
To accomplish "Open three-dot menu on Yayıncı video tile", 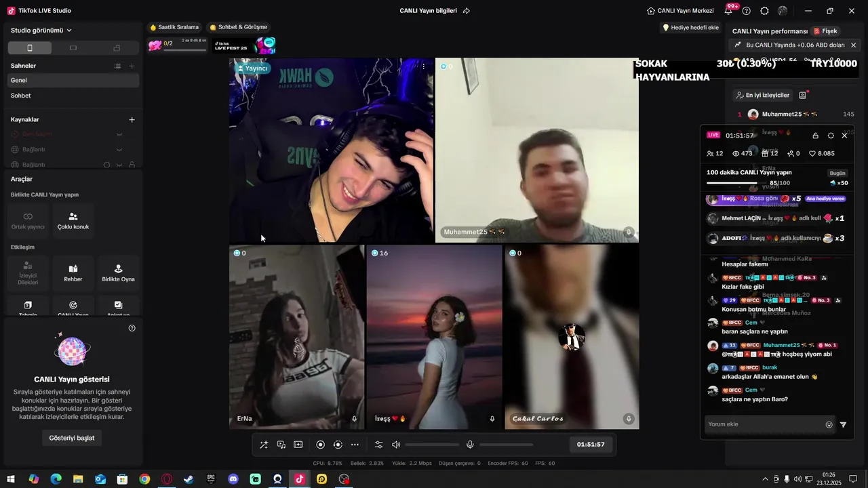I will [x=424, y=66].
